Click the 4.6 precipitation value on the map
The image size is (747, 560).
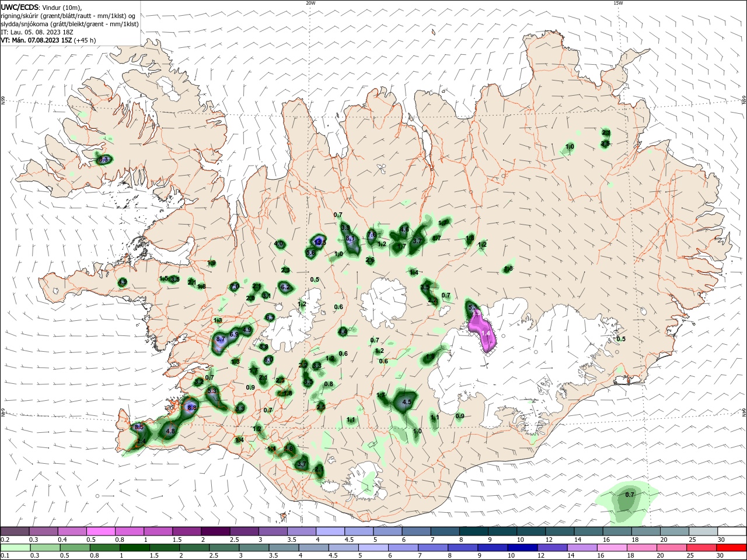404,229
